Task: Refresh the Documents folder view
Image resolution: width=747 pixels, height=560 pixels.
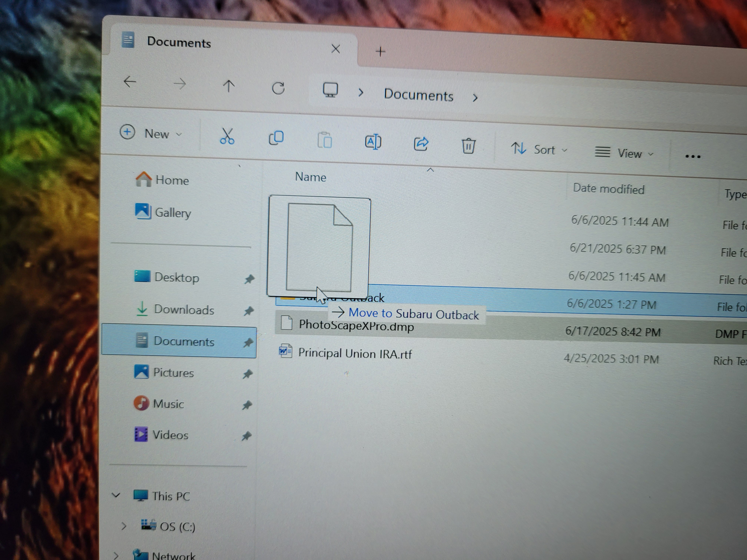Action: tap(278, 89)
